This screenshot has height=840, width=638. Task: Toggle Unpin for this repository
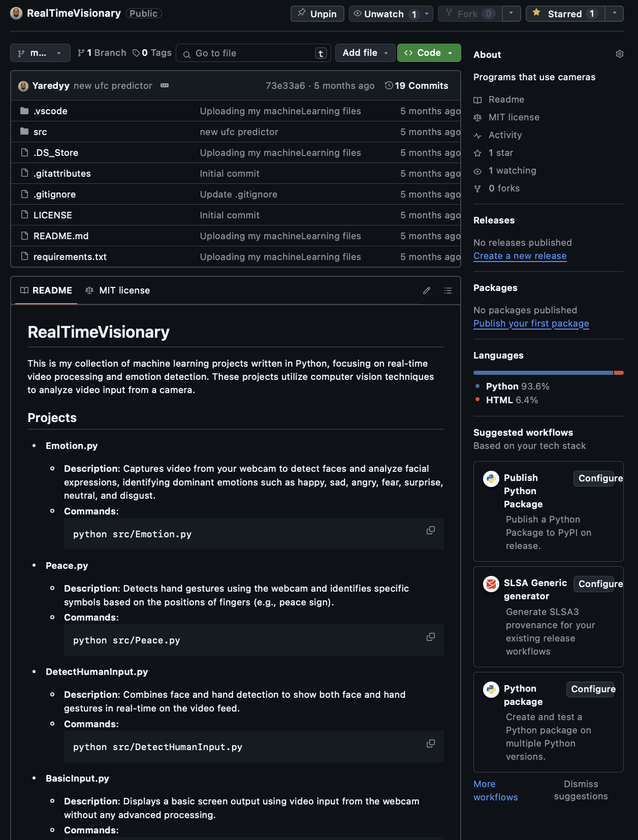tap(317, 14)
